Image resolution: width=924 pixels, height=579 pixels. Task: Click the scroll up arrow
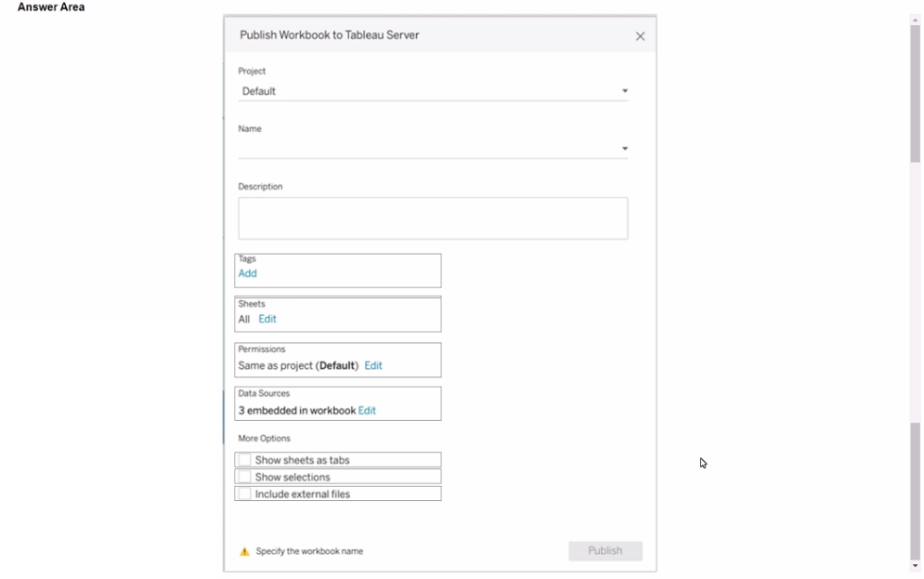coord(915,20)
